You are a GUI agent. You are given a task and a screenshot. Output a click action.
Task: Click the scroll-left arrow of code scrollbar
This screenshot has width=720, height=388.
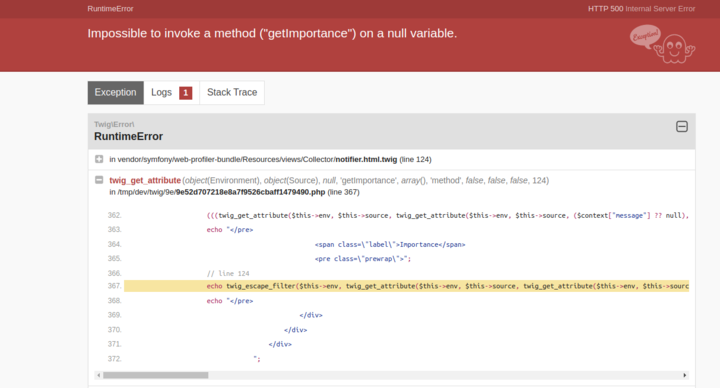click(x=98, y=375)
